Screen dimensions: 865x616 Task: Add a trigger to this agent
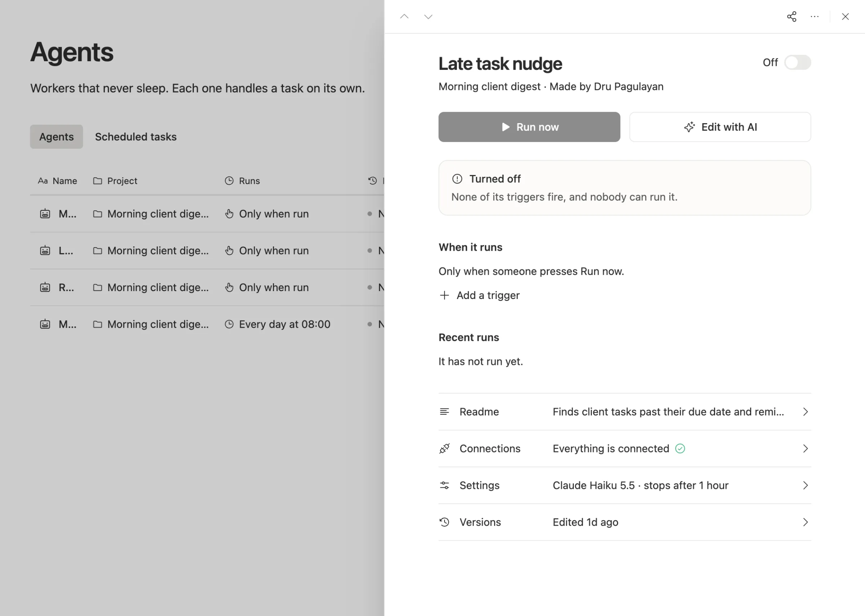479,295
